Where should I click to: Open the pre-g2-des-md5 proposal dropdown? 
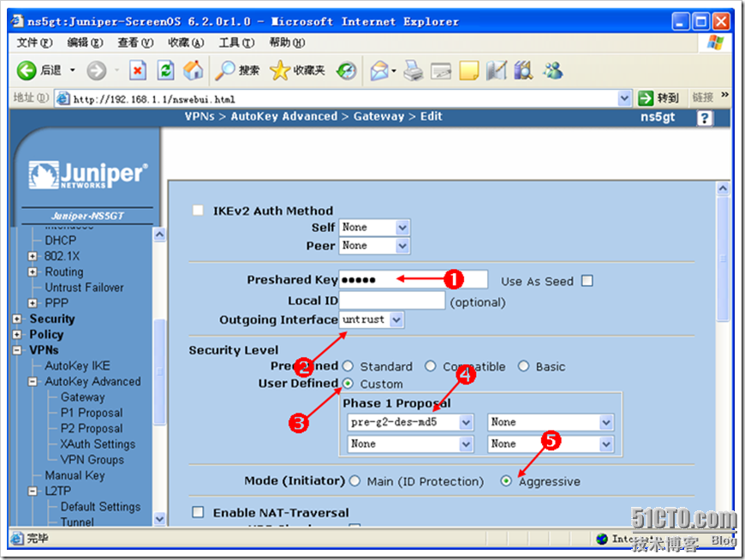pyautogui.click(x=410, y=422)
